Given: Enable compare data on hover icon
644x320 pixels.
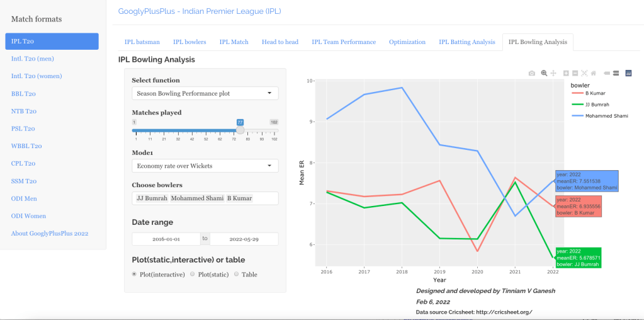Looking at the screenshot, I should [x=616, y=73].
